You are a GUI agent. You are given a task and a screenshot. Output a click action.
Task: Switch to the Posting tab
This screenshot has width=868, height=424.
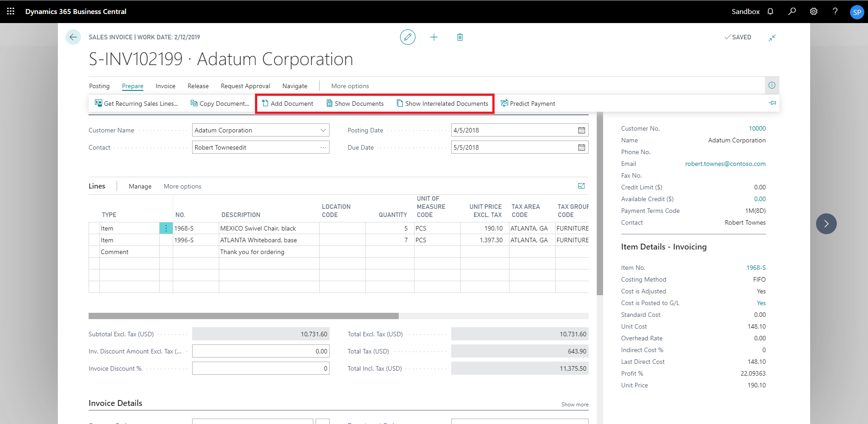pos(99,86)
